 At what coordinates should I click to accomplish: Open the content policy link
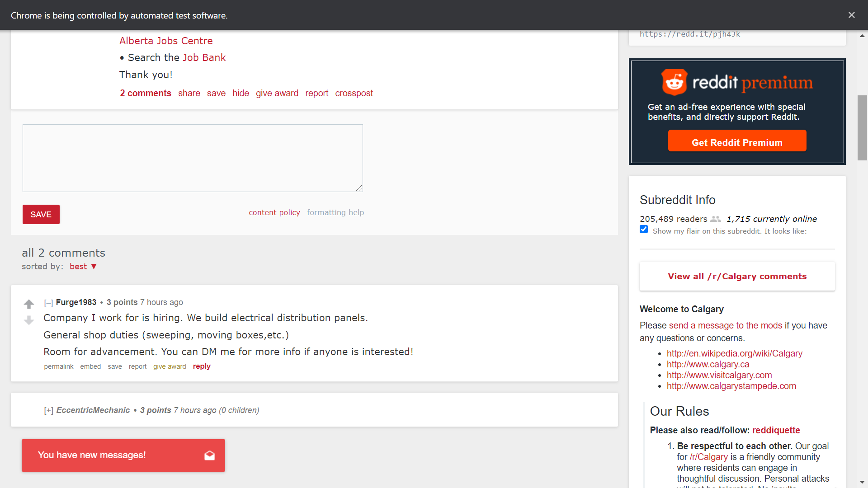(274, 212)
